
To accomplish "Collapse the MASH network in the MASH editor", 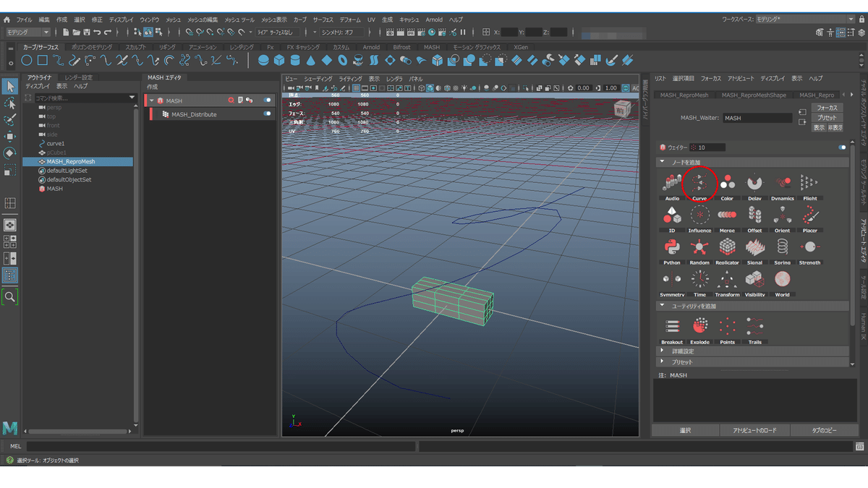I will pos(152,100).
